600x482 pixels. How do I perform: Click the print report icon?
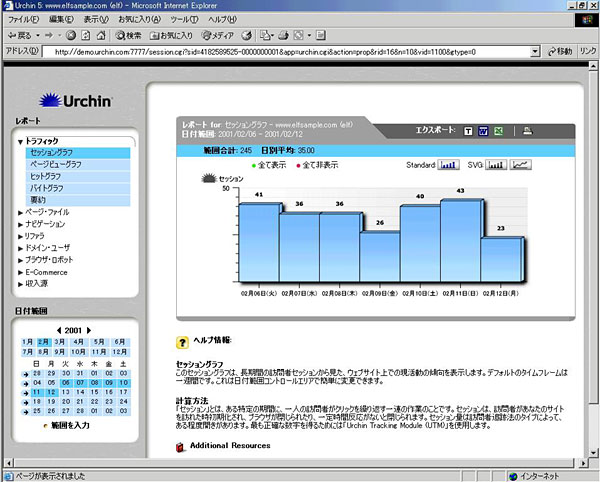click(x=527, y=130)
